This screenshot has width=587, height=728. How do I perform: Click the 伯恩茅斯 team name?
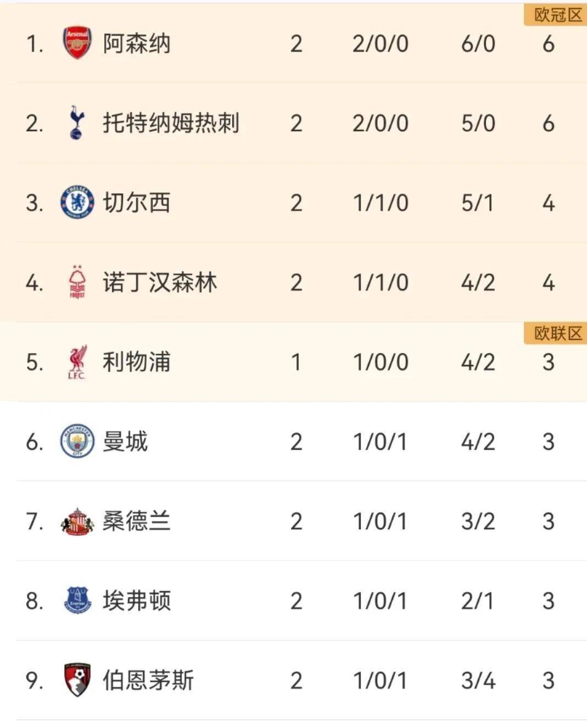click(148, 680)
